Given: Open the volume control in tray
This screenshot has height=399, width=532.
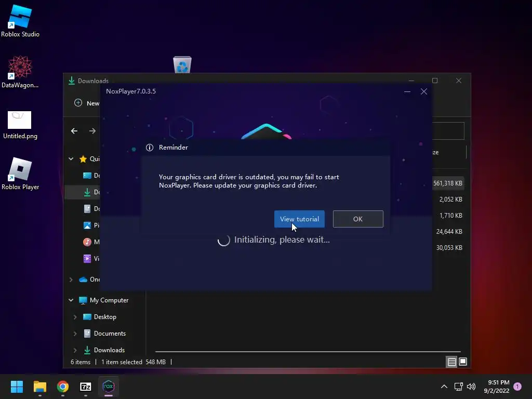Looking at the screenshot, I should [x=471, y=387].
